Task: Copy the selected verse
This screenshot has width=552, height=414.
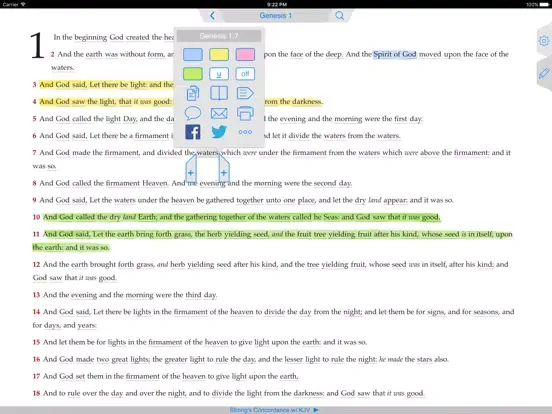Action: [x=193, y=93]
